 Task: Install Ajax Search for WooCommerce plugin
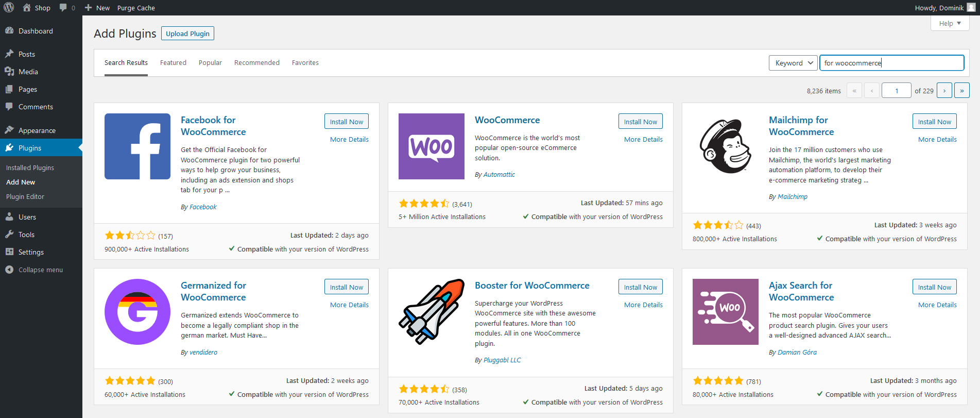(x=935, y=287)
